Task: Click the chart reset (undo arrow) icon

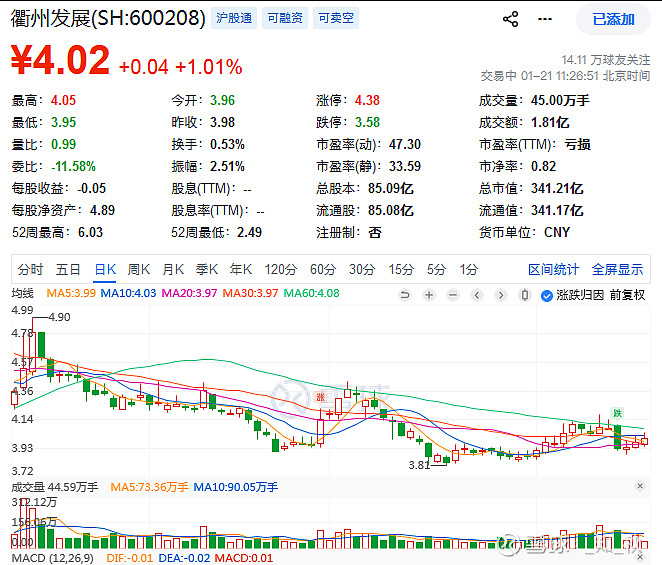Action: tap(405, 295)
